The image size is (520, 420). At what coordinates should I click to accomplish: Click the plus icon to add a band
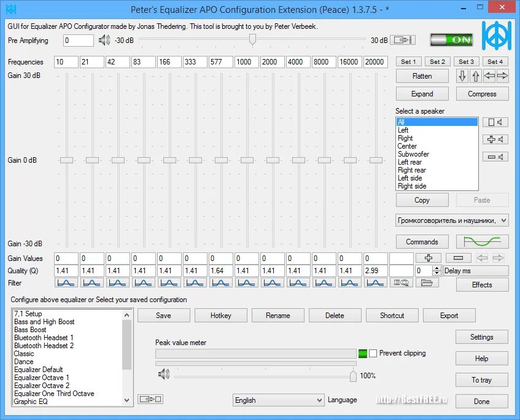[x=428, y=258]
